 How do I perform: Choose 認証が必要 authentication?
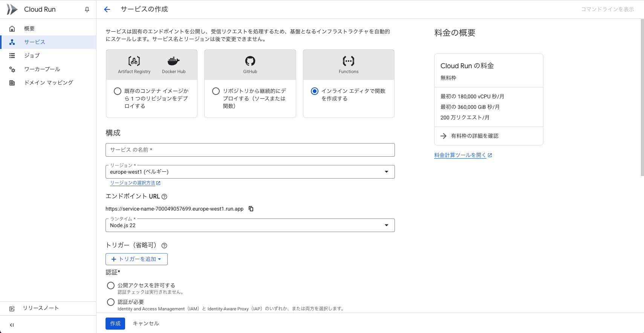pos(111,302)
